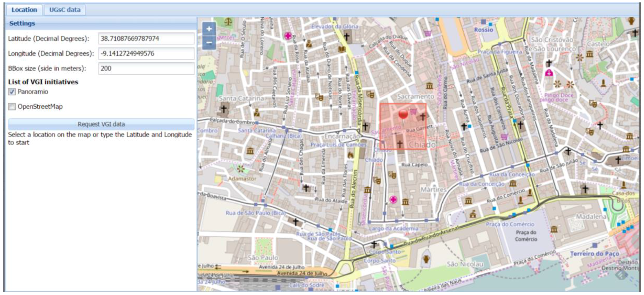Click the pink pharmacy icon near Mártires
Screen dimensions: 644x295
click(393, 199)
